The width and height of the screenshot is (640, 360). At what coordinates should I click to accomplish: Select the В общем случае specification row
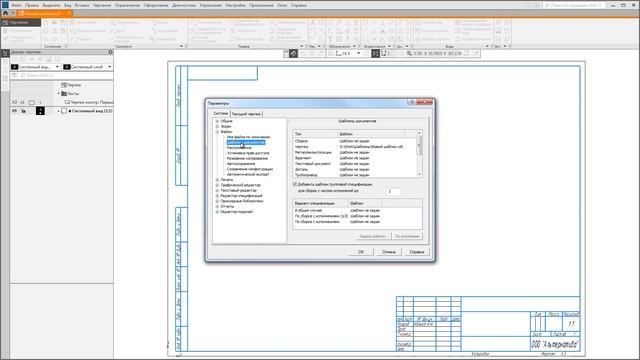(x=357, y=210)
